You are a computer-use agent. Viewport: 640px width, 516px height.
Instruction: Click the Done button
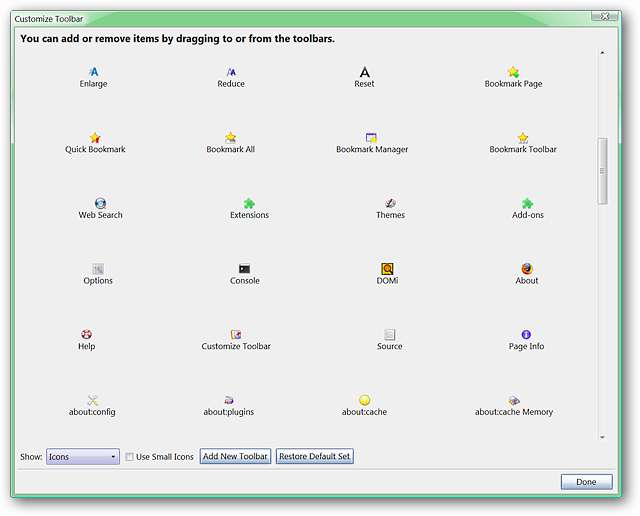coord(587,482)
